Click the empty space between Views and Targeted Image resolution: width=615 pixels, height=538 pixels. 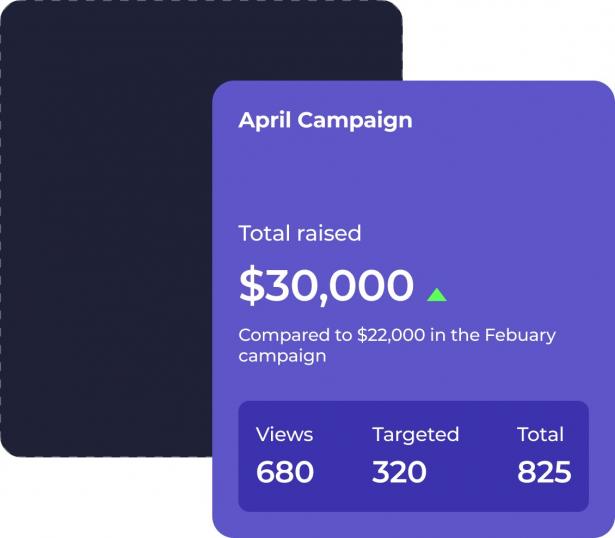(342, 455)
